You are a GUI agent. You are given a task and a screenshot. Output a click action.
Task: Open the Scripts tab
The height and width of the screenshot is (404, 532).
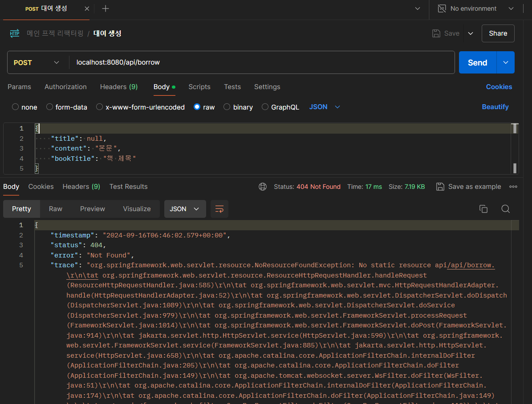[199, 87]
